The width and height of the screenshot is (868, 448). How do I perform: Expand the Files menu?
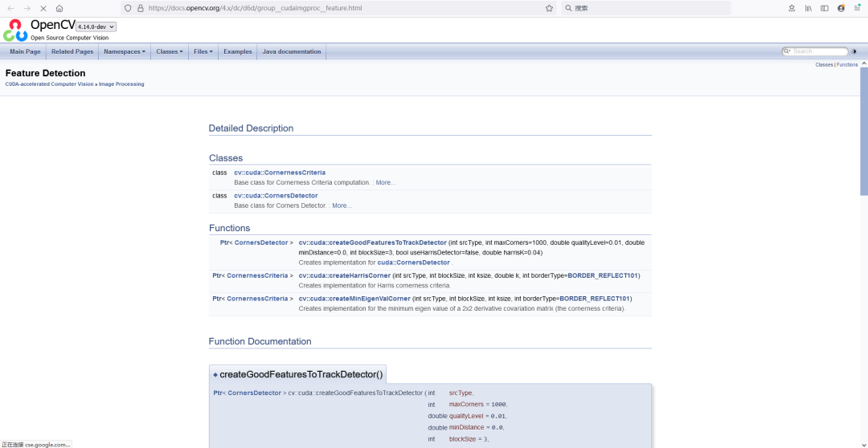(x=203, y=51)
